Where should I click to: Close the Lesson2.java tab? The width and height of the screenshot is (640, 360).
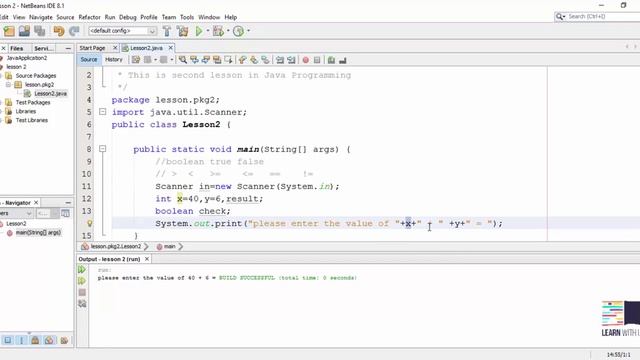[171, 48]
